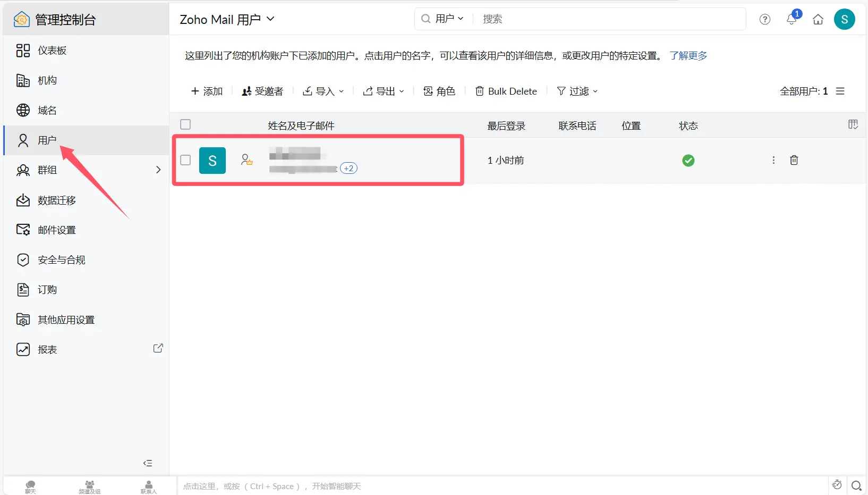Screen dimensions: 868x495
Task: Open the 过滤 filter dropdown
Action: tap(577, 91)
